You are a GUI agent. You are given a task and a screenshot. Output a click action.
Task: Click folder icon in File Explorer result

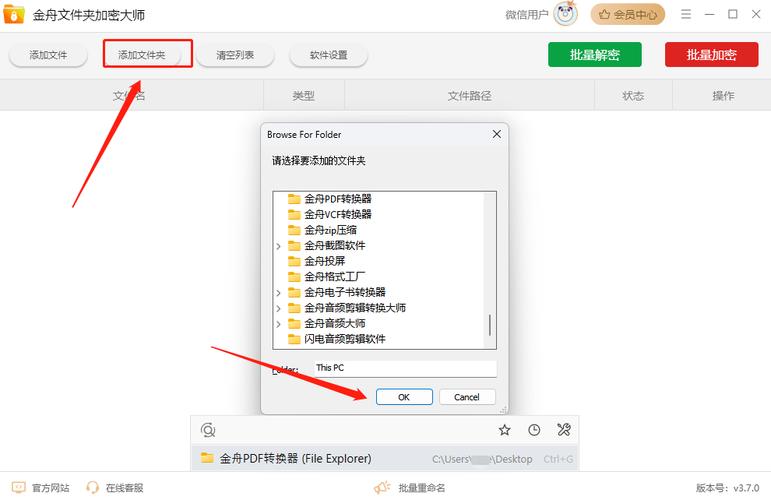pos(207,458)
